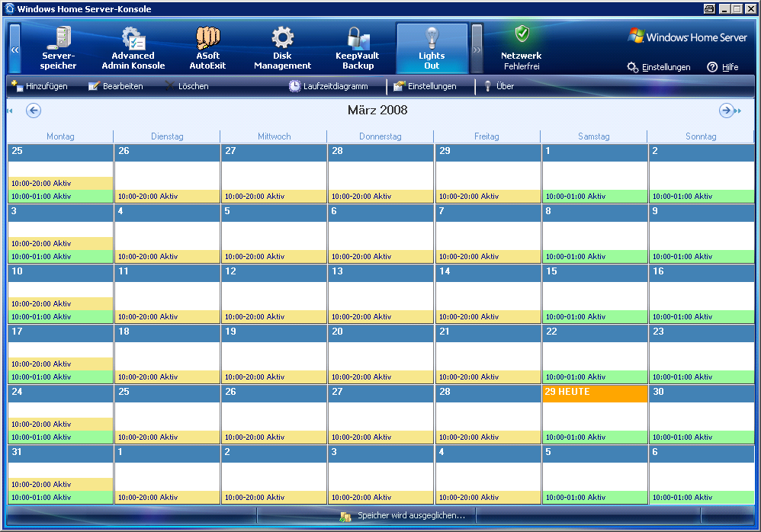Click 10:00-20:00 Aktiv entry on day 19
Screen dimensions: 761x532
pyautogui.click(x=275, y=377)
